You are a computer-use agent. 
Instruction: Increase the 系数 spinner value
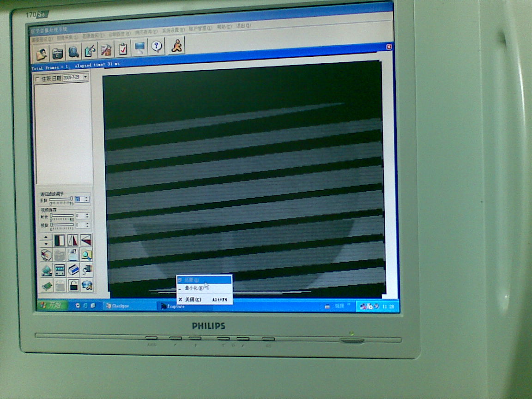(x=86, y=198)
